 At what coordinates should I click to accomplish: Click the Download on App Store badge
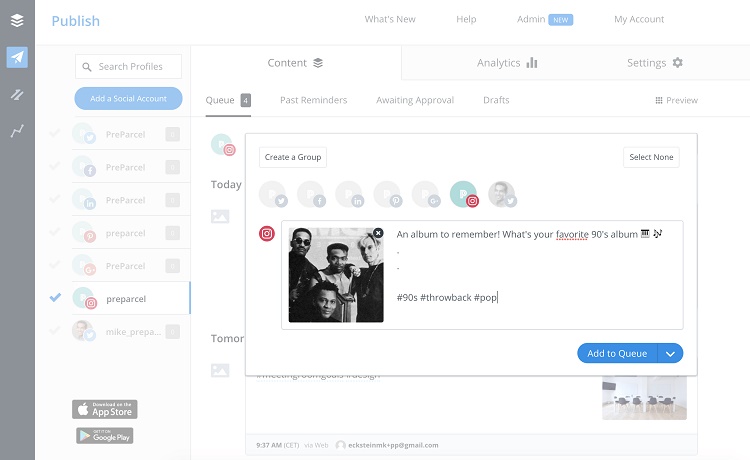[x=105, y=409]
